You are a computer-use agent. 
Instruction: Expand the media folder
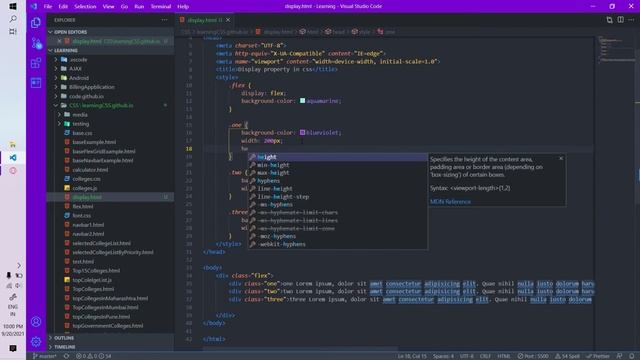tap(80, 115)
